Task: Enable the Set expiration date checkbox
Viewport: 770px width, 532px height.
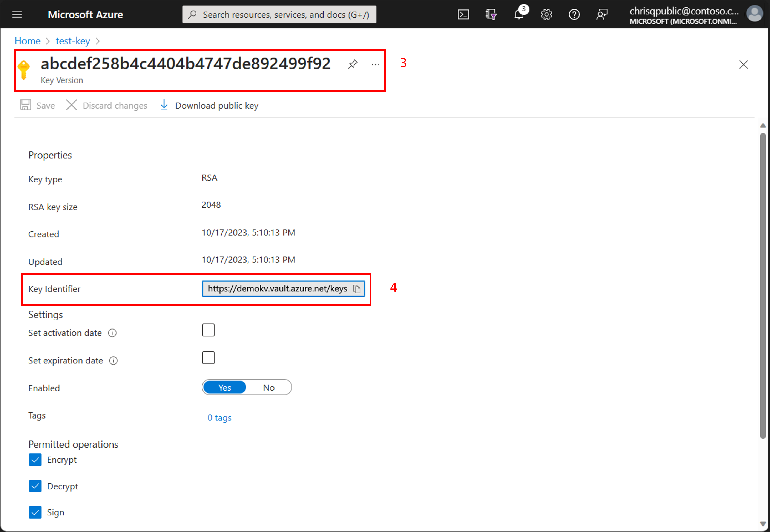Action: pos(208,358)
